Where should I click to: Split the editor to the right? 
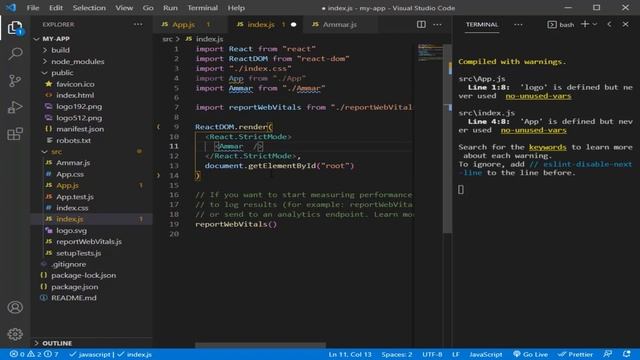(x=421, y=24)
